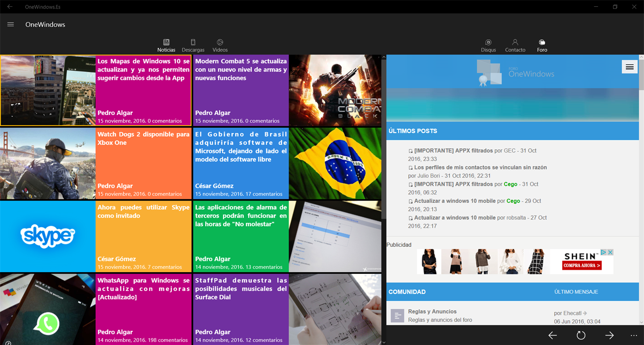Viewport: 644px width, 345px height.
Task: Open the forum hamburger menu button
Action: click(x=630, y=67)
